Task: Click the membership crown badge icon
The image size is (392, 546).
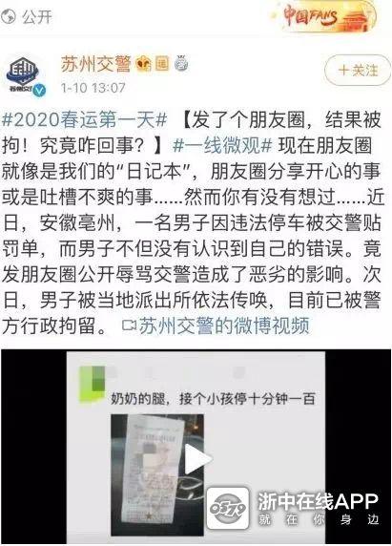Action: click(x=143, y=64)
